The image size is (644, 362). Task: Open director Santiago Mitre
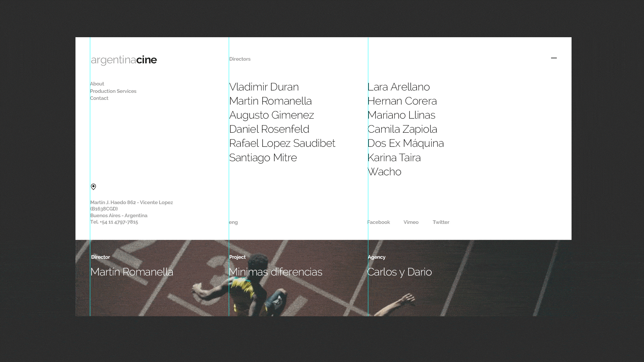[263, 158]
